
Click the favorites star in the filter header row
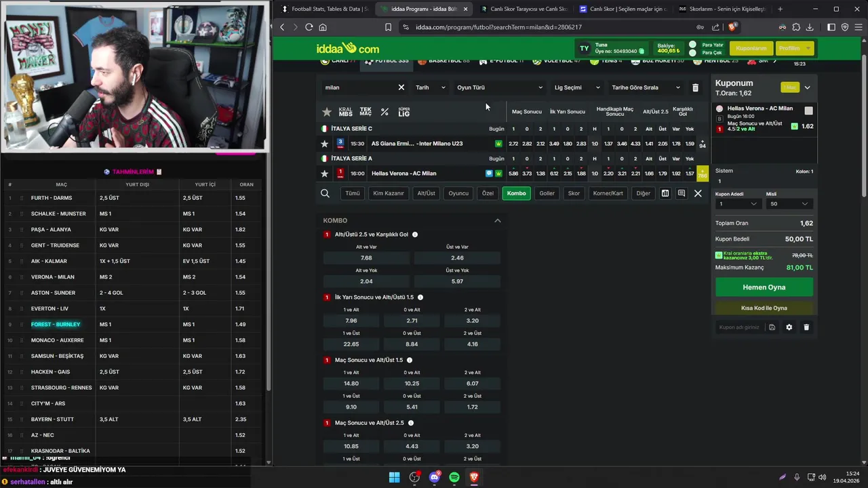(x=327, y=112)
